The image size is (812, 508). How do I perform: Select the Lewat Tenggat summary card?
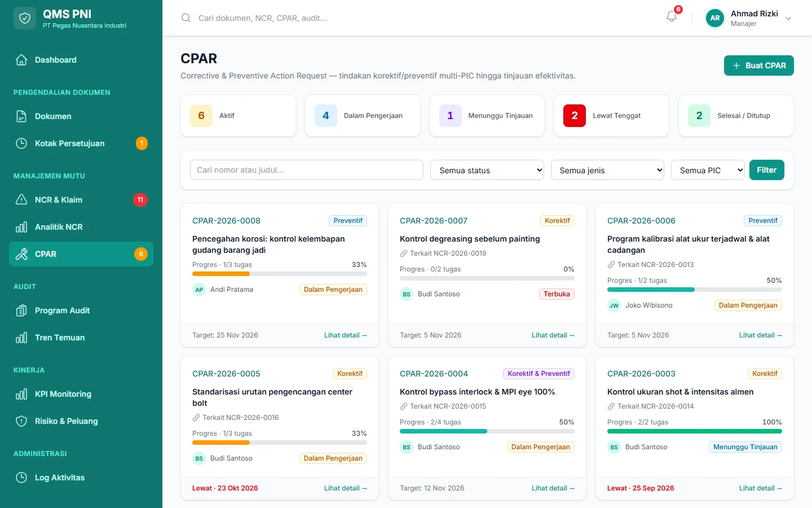pyautogui.click(x=612, y=116)
